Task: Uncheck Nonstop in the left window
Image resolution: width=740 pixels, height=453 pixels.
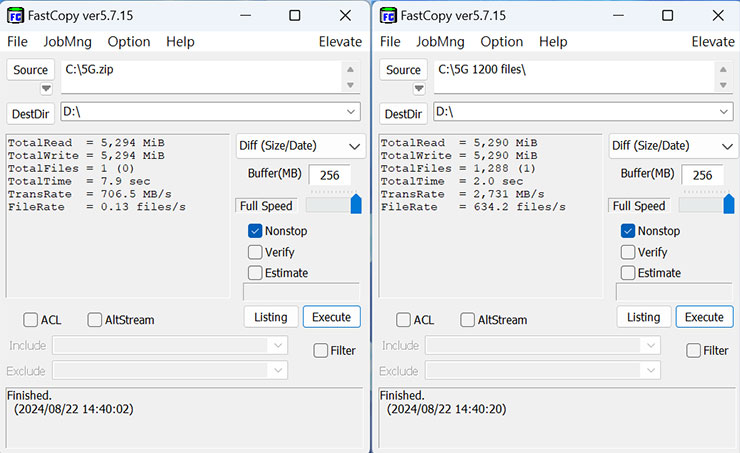Action: point(255,231)
